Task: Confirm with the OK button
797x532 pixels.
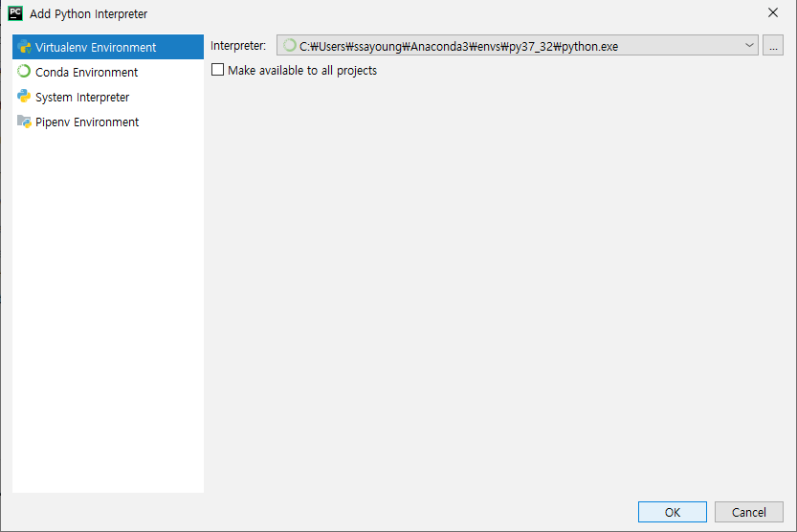Action: (673, 512)
